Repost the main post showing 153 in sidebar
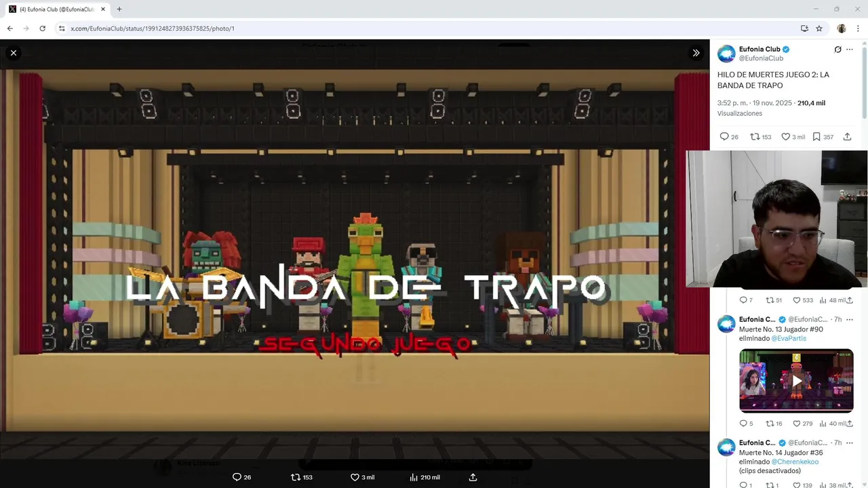This screenshot has height=488, width=868. tap(755, 137)
